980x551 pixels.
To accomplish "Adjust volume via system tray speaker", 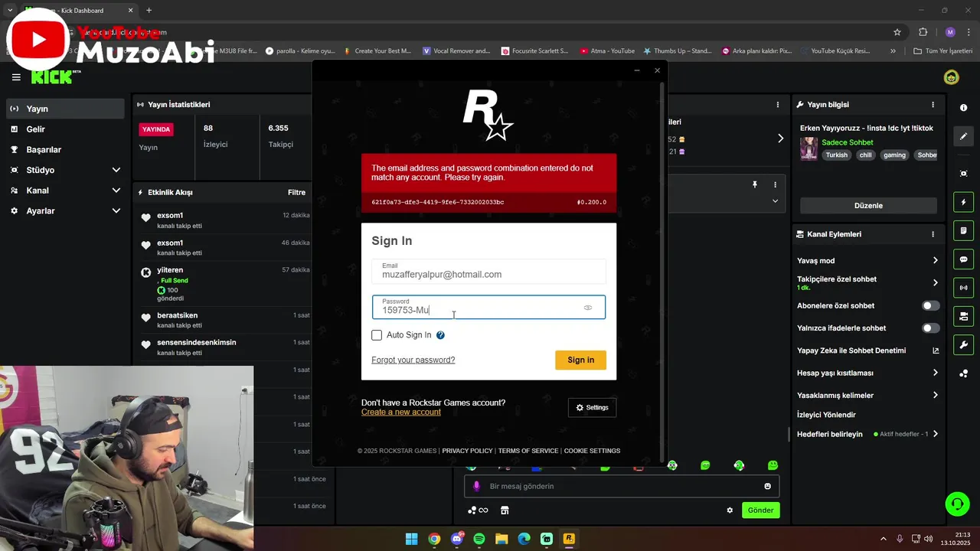I will pyautogui.click(x=928, y=539).
